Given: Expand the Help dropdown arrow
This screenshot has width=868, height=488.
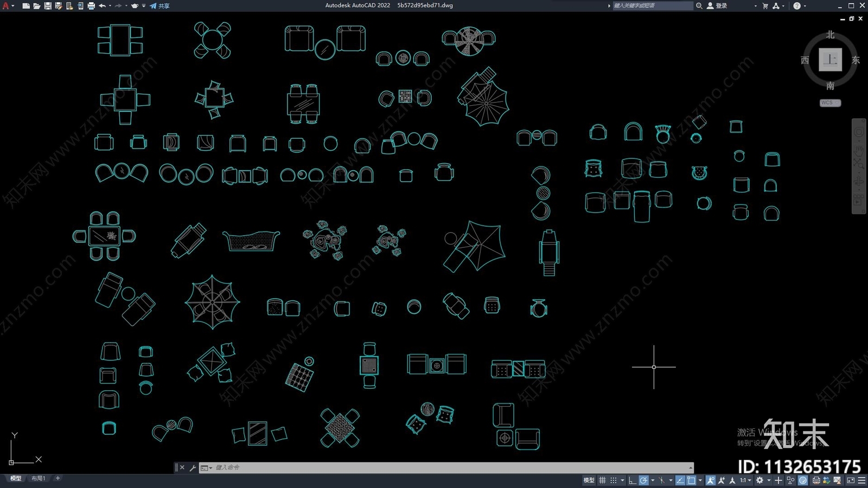Looking at the screenshot, I should pyautogui.click(x=805, y=6).
